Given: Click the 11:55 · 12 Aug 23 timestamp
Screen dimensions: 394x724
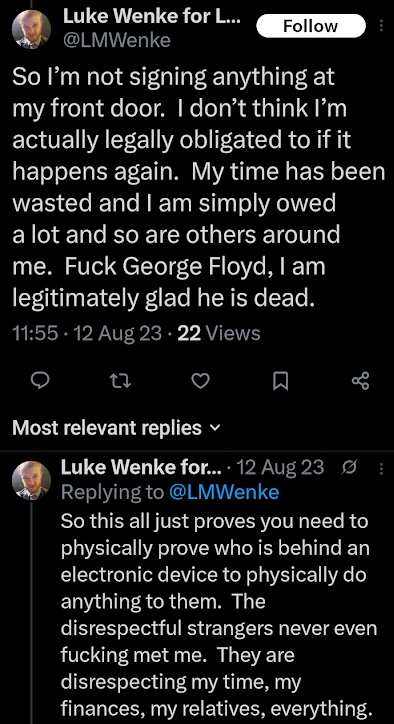Looking at the screenshot, I should [87, 333].
